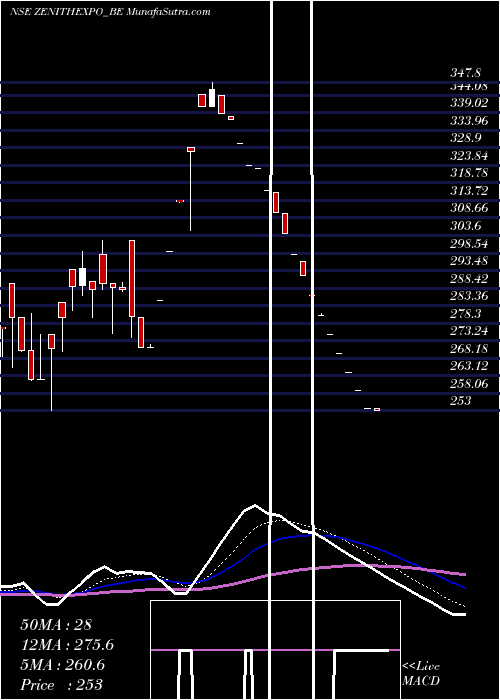500x700 pixels.
Task: Click the 263.12 price level label
Action: (x=469, y=366)
